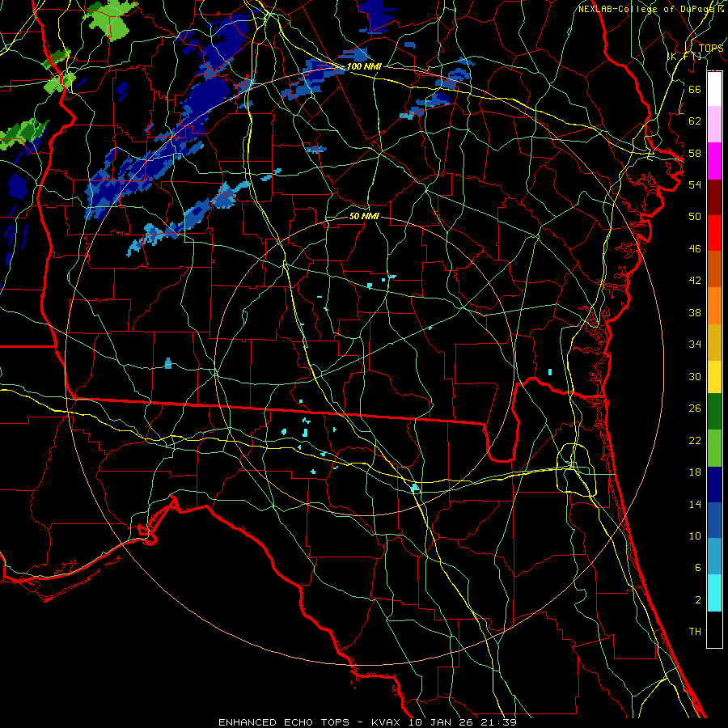Pick the gold legend color band
Screen dimensions: 728x728
(714, 342)
